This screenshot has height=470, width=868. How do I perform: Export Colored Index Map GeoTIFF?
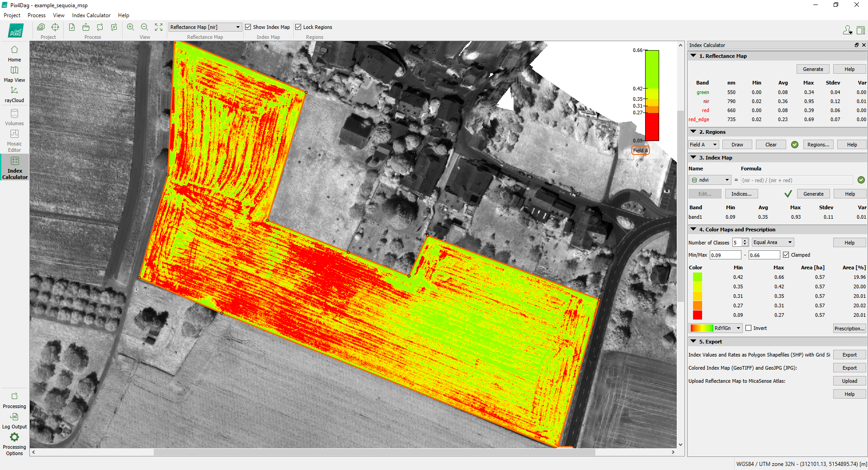click(849, 368)
